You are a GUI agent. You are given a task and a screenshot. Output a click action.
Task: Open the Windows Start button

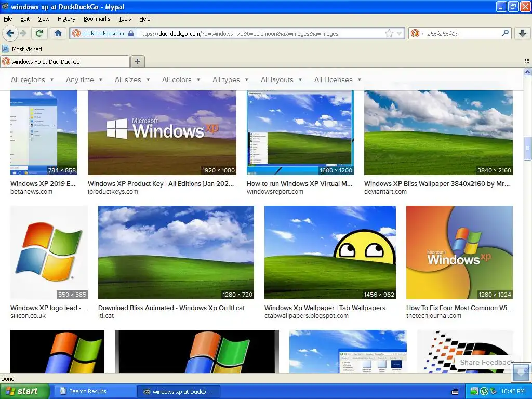coord(25,391)
